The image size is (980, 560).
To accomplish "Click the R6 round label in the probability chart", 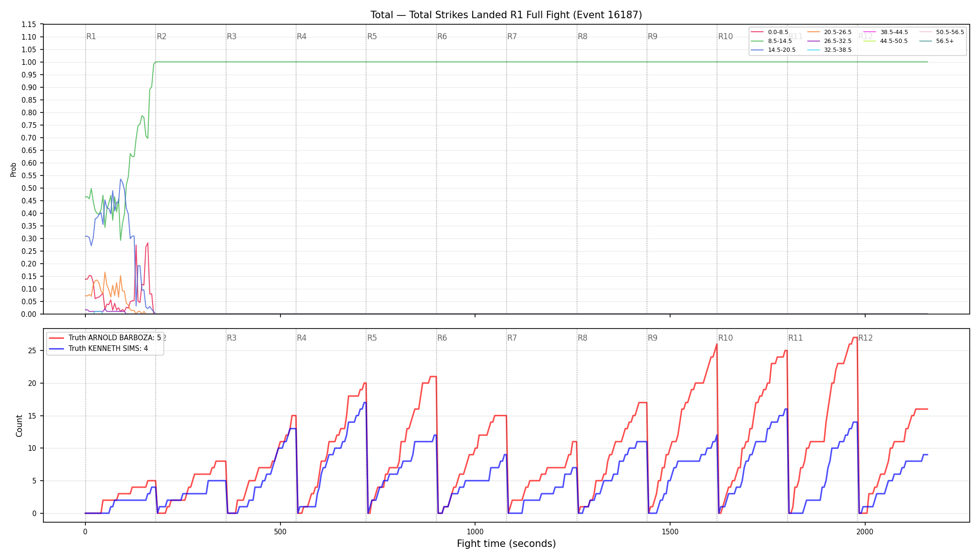I will (442, 36).
